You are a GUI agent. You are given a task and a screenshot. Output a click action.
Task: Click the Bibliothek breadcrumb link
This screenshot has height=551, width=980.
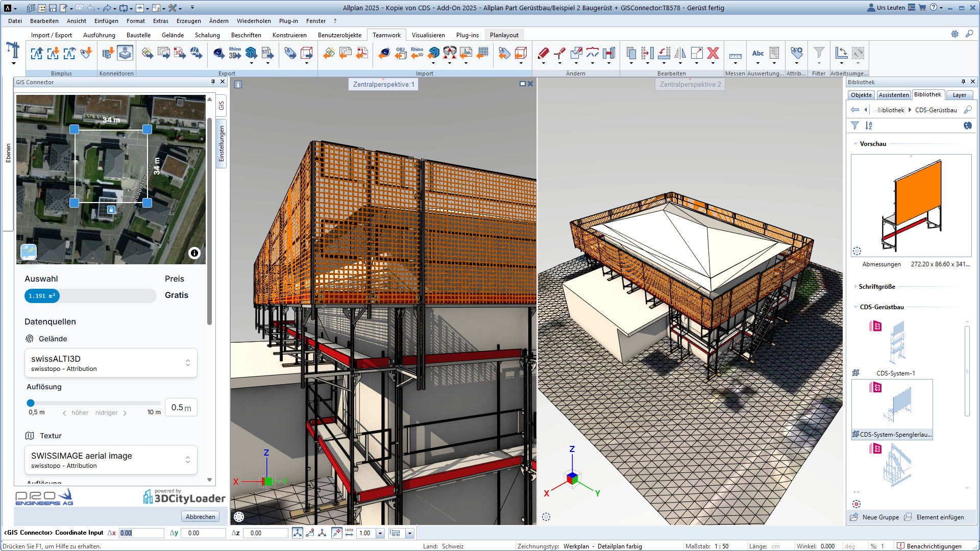pos(890,110)
